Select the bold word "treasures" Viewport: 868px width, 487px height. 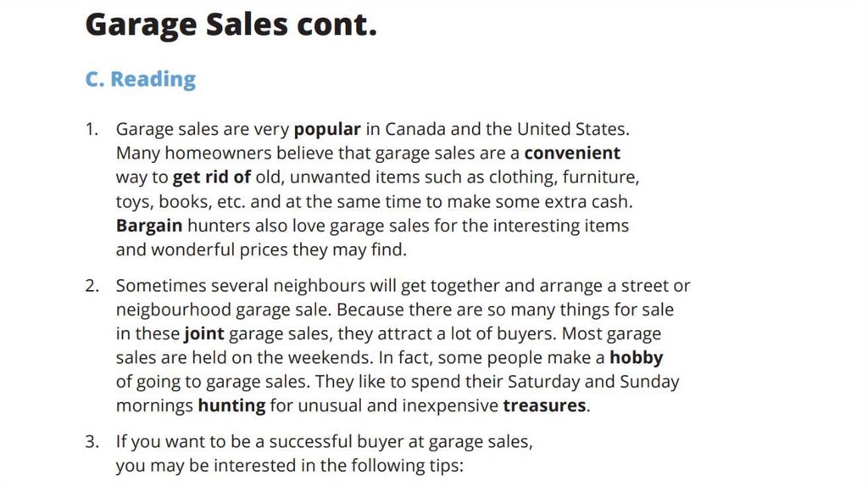point(544,406)
